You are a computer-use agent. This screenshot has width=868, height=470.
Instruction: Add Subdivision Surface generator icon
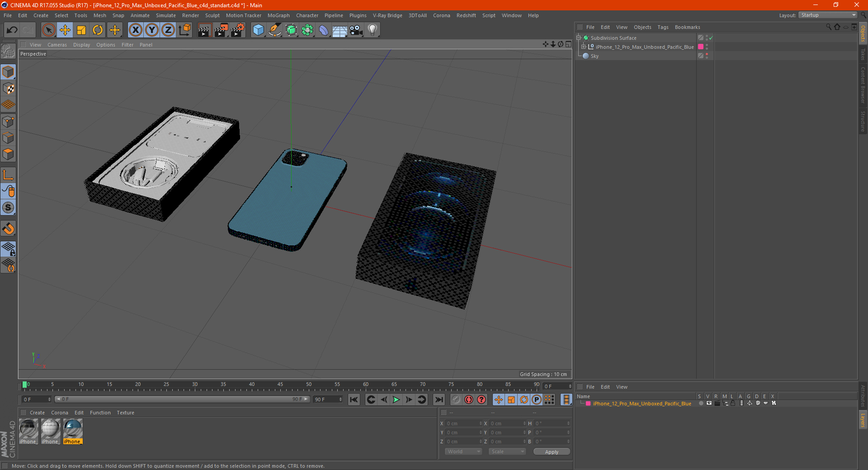(291, 30)
